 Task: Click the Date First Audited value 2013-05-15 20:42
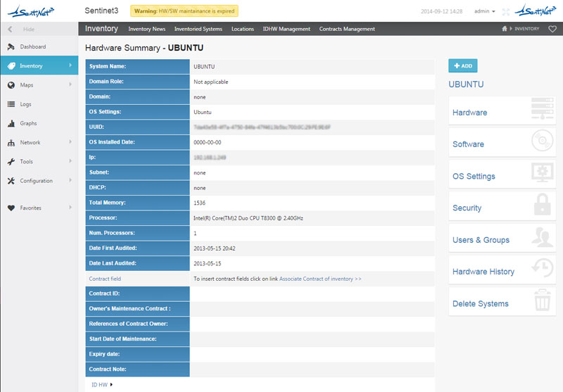tap(215, 248)
